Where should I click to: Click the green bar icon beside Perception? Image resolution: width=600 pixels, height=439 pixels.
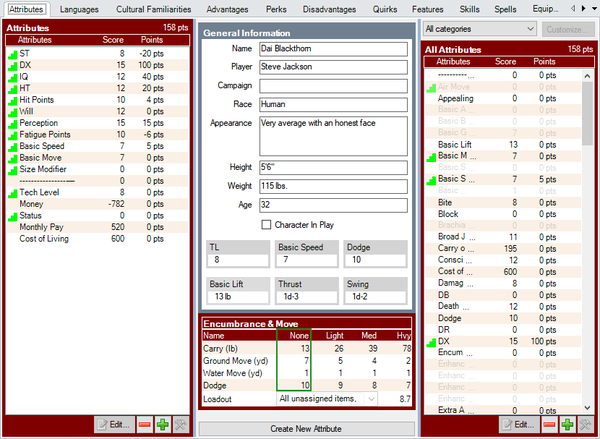click(x=13, y=124)
